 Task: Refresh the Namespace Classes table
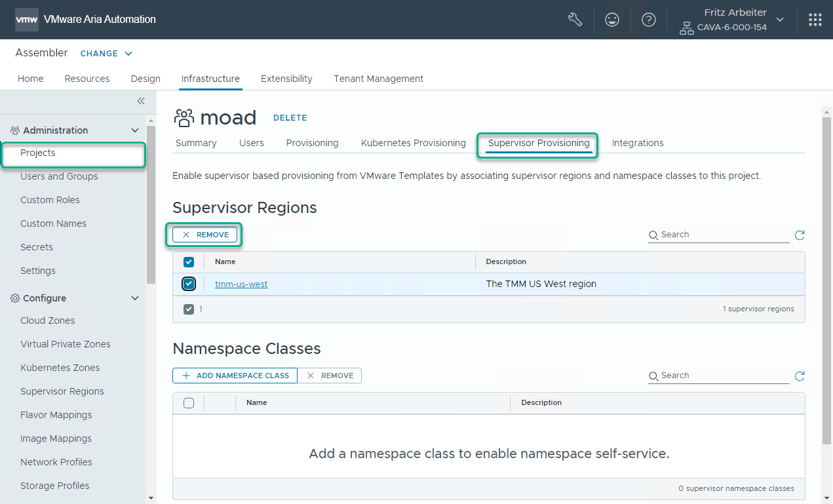[800, 376]
